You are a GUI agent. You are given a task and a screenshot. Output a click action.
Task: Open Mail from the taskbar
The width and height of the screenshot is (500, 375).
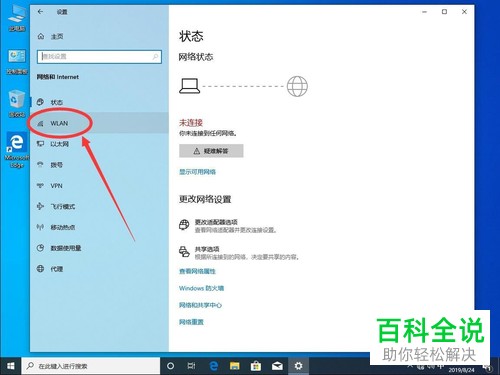coord(277,366)
